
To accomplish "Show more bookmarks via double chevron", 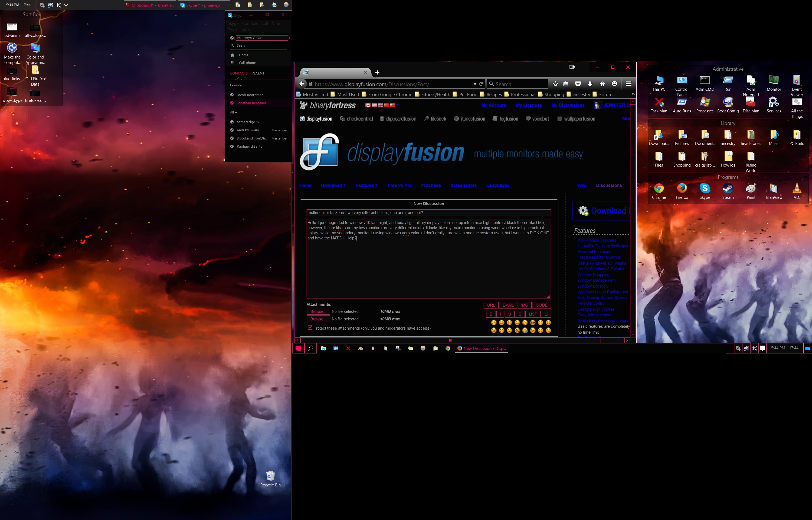I will pos(633,94).
